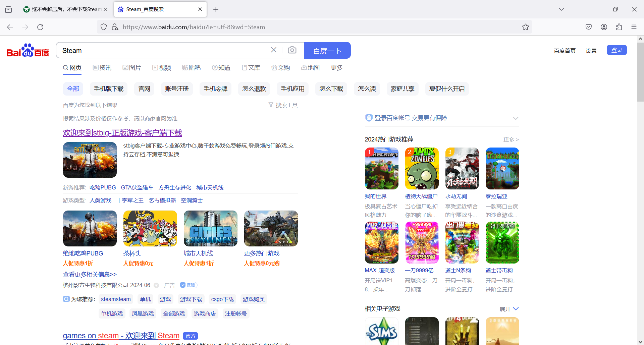Image resolution: width=644 pixels, height=345 pixels.
Task: Go back to the previous page
Action: 10,27
